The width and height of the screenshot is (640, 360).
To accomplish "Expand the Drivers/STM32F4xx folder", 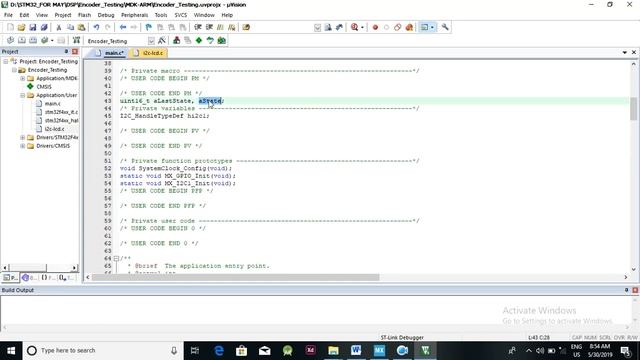I will [x=22, y=138].
